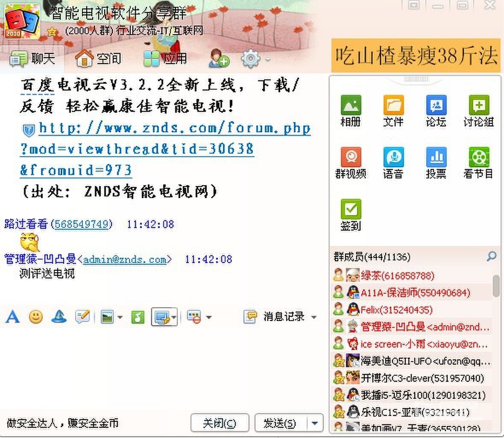The image size is (504, 438).
Task: Select member 管理猿-凹凸曼 in member list
Action: (x=411, y=327)
